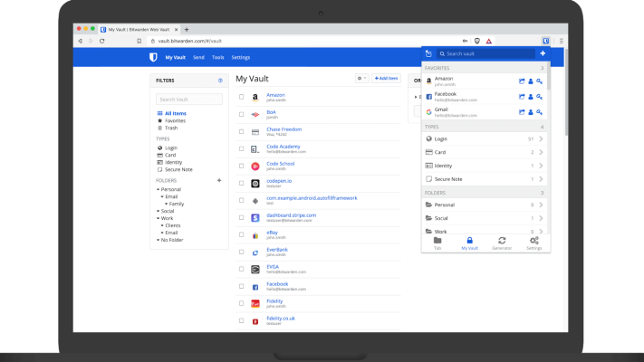The width and height of the screenshot is (644, 362).
Task: Copy Gmail username in popup
Action: (531, 112)
